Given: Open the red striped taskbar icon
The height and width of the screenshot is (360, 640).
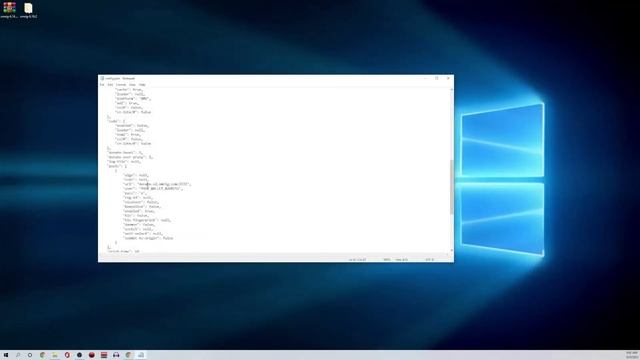Looking at the screenshot, I should tap(104, 355).
